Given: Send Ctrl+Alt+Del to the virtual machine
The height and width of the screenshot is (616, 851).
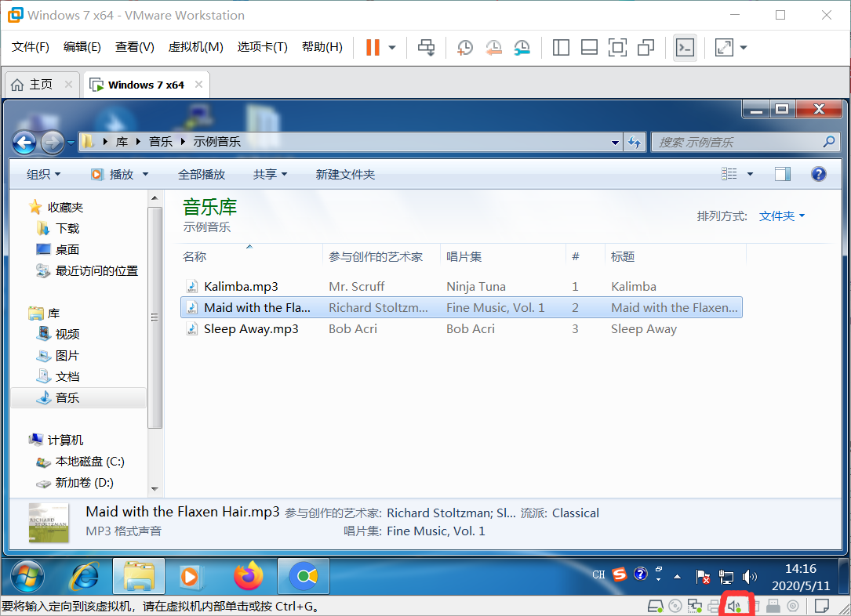Looking at the screenshot, I should point(426,47).
